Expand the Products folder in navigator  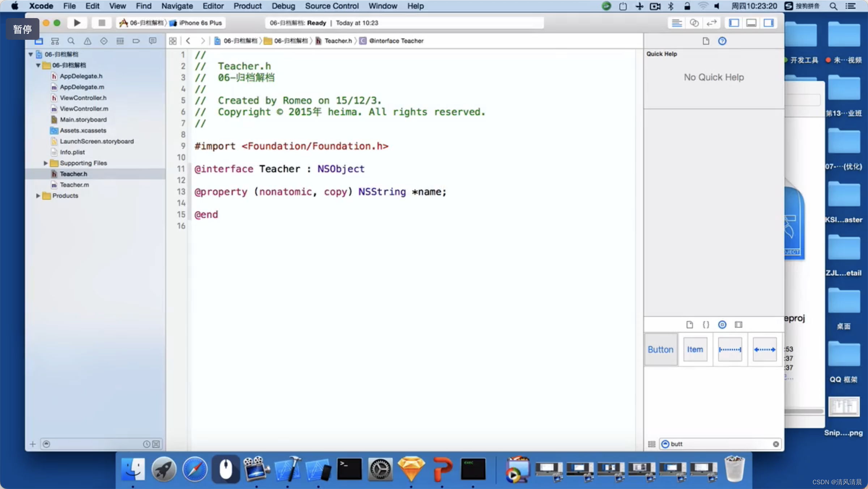[x=38, y=196]
